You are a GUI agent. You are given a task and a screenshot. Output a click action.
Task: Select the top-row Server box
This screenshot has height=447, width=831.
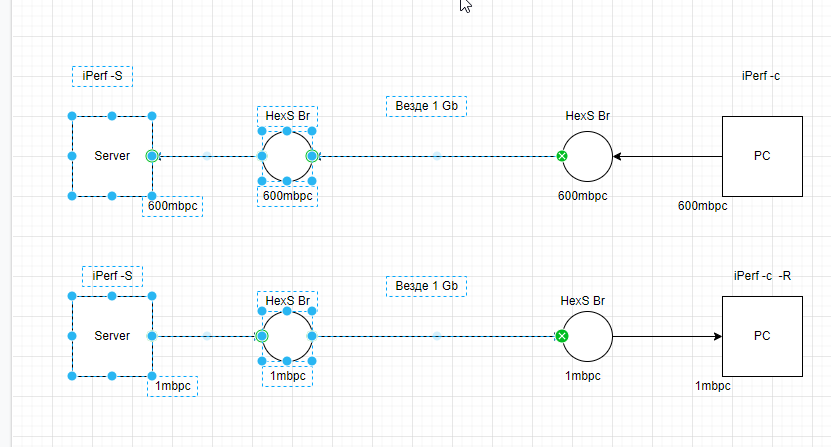(x=112, y=156)
